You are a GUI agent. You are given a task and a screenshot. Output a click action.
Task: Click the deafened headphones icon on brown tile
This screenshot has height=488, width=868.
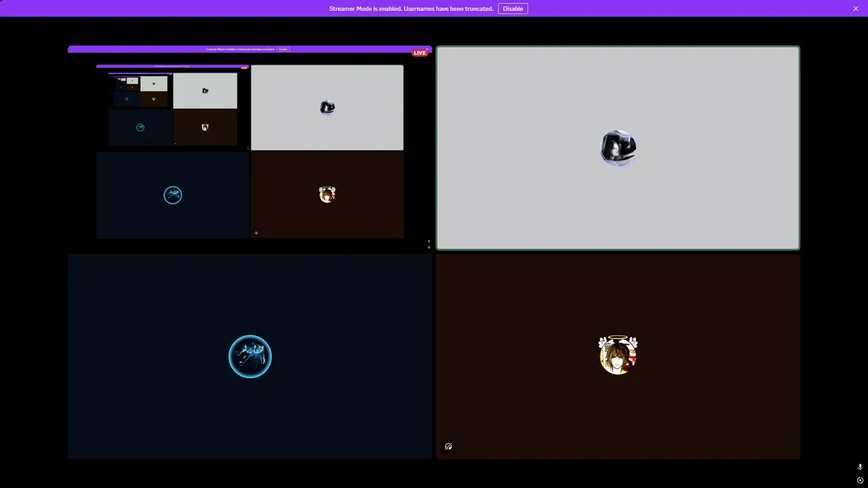[x=448, y=447]
